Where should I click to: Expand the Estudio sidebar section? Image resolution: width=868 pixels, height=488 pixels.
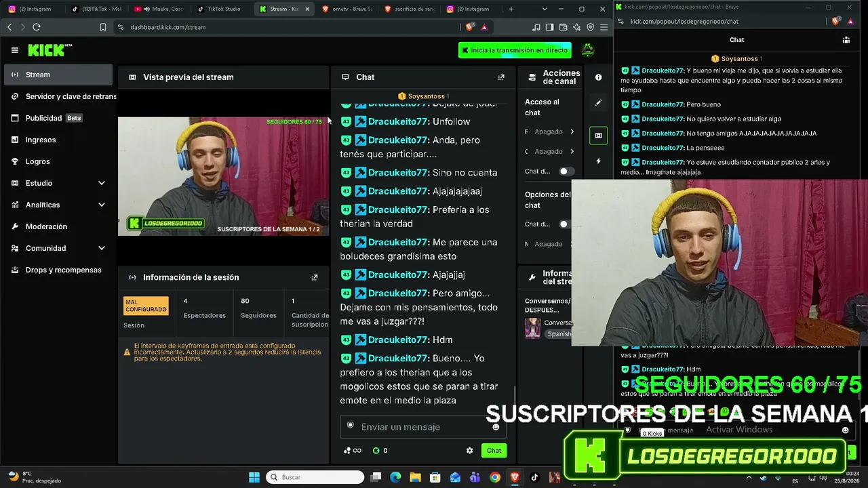pyautogui.click(x=102, y=183)
